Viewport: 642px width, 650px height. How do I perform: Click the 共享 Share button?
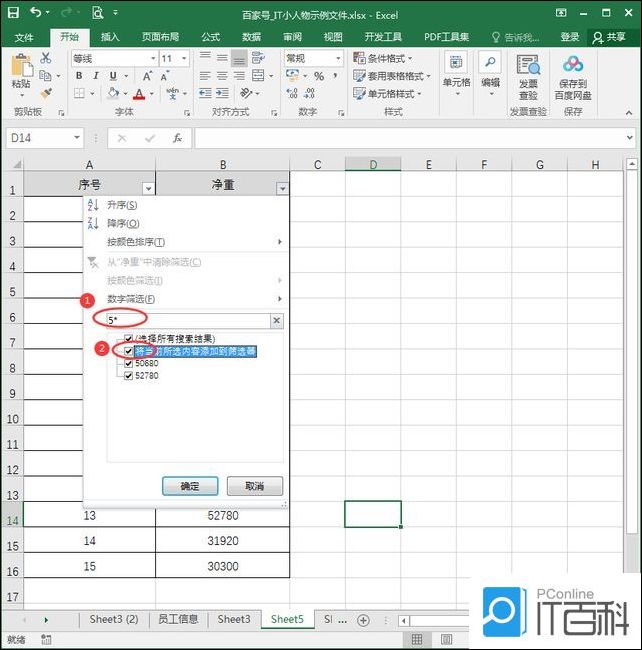(609, 37)
